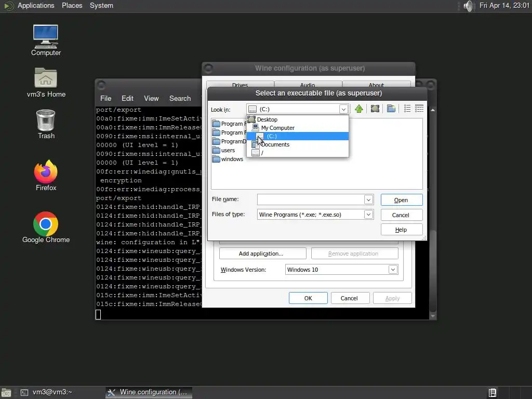Click the volume speaker icon
This screenshot has height=399, width=532.
coord(468,6)
